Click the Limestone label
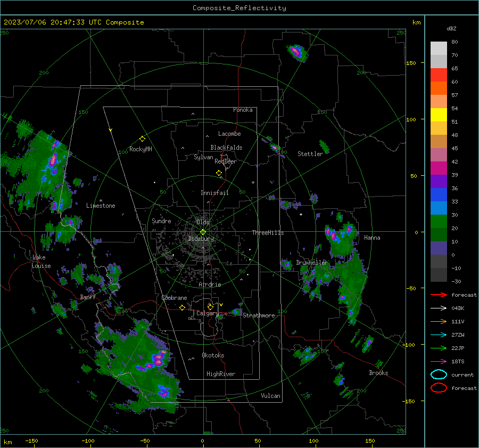Screen dimensions: 479x448 (x=101, y=206)
